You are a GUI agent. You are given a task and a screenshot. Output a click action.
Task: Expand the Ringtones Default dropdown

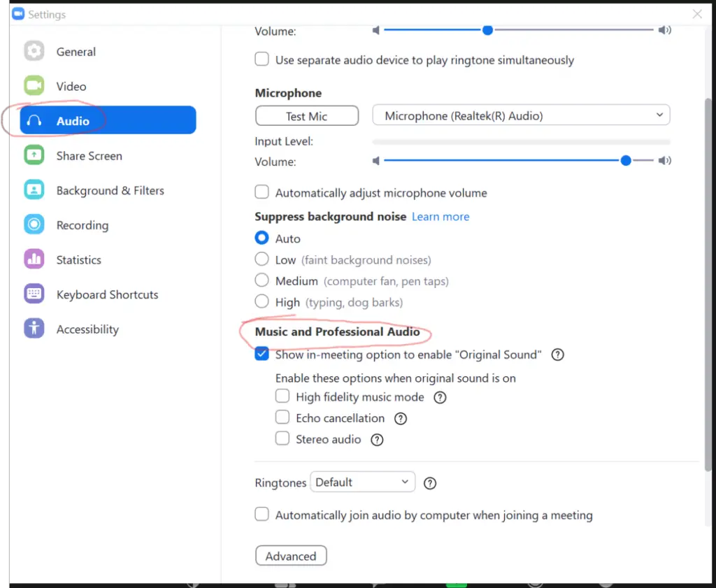(363, 482)
